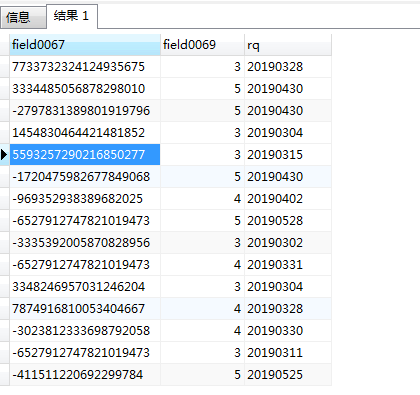Click field0069 value 4 in the 20190331 row
The width and height of the screenshot is (420, 395).
[202, 265]
